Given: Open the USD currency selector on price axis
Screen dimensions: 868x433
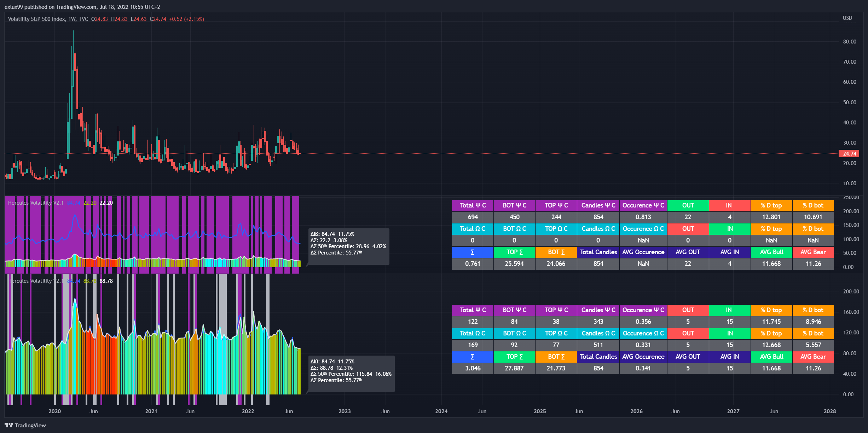Looking at the screenshot, I should click(847, 18).
